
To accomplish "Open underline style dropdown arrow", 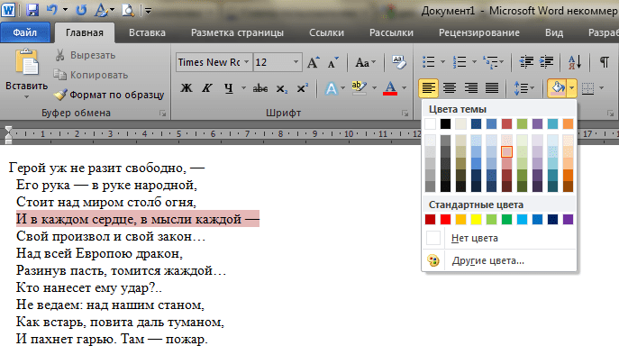I will point(243,88).
